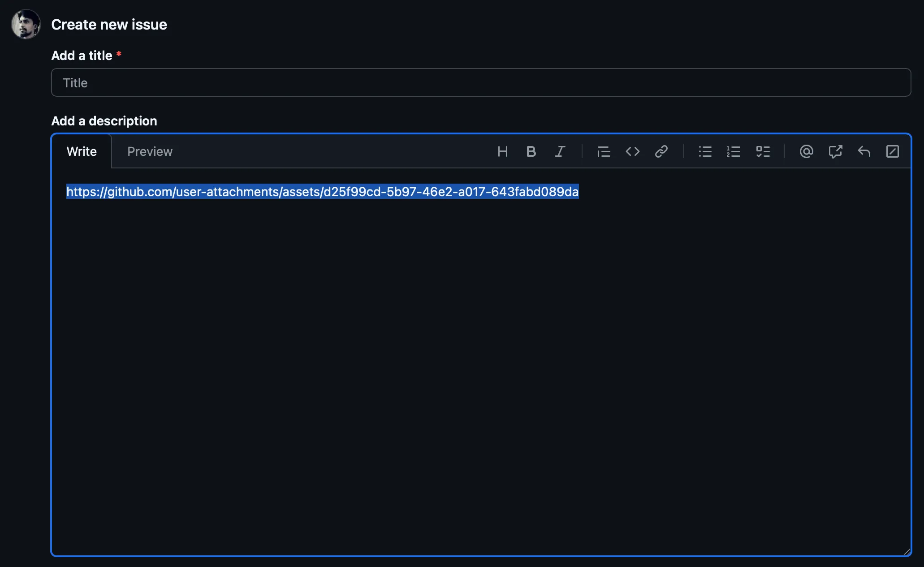Switch to the Preview tab
The width and height of the screenshot is (924, 567).
[150, 151]
